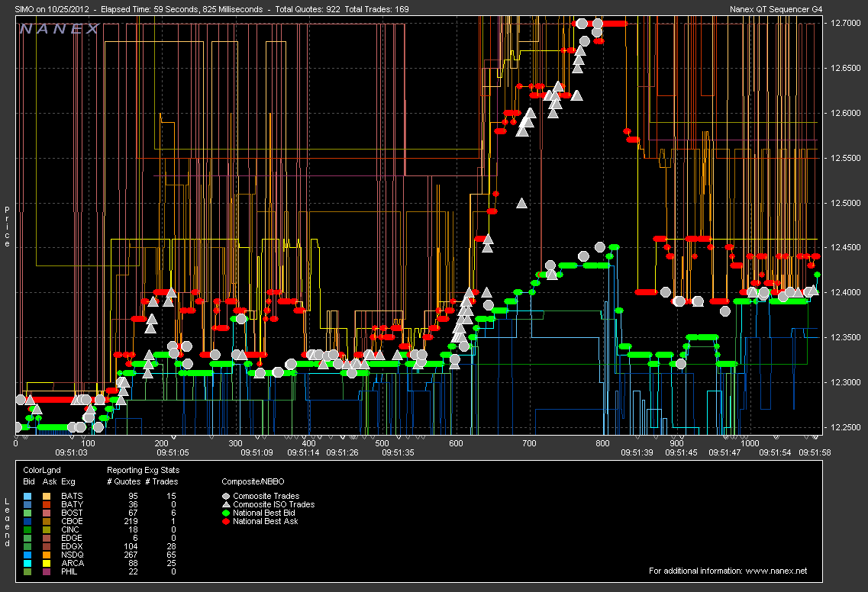Viewport: 868px width, 592px height.
Task: Click the NSDQ orange ask color swatch
Action: (47, 555)
